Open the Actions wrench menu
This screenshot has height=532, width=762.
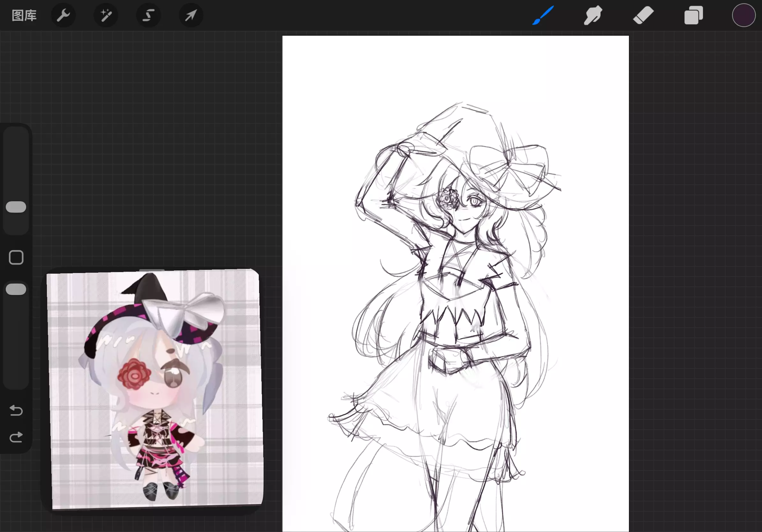click(x=63, y=15)
